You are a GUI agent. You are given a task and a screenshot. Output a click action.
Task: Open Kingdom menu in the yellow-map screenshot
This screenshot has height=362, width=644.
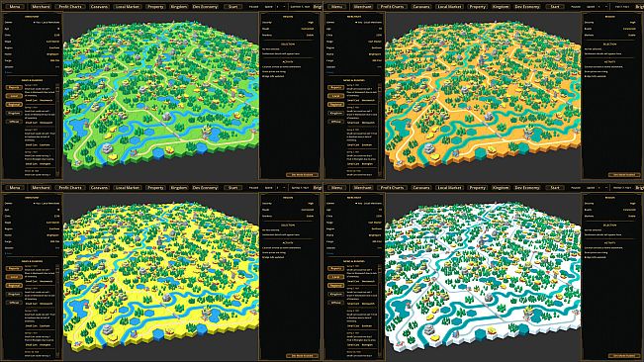coord(179,188)
